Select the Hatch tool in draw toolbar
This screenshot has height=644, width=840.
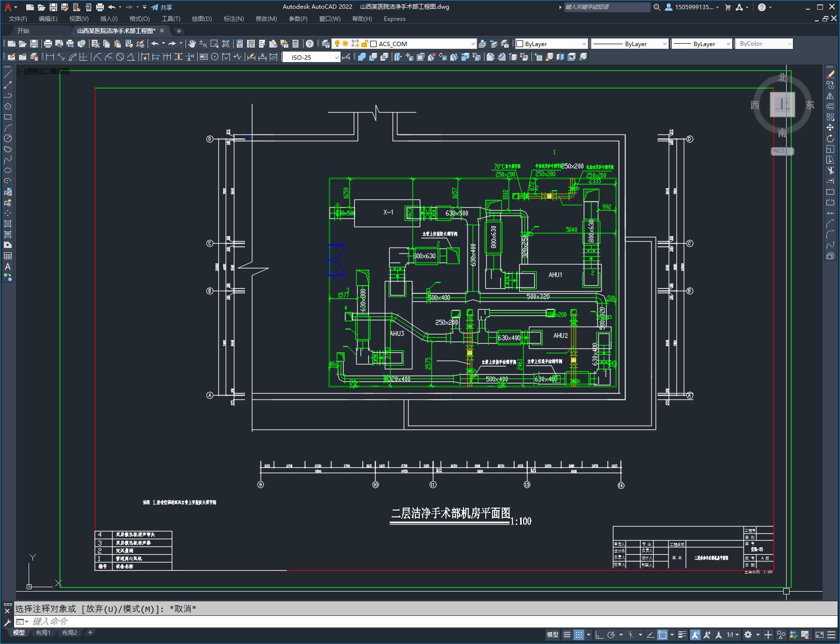point(8,224)
